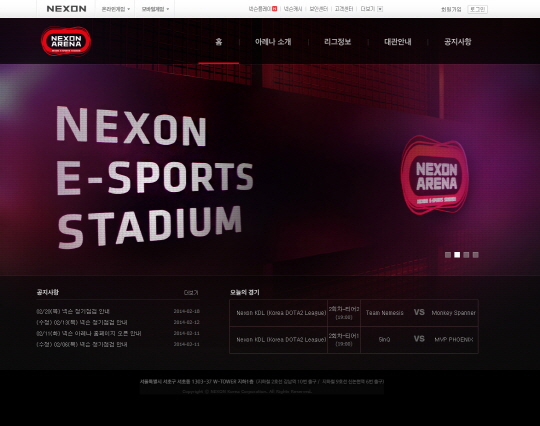540x426 pixels.
Task: Click the red N badge beside 넥슨플레이
Action: tap(274, 9)
